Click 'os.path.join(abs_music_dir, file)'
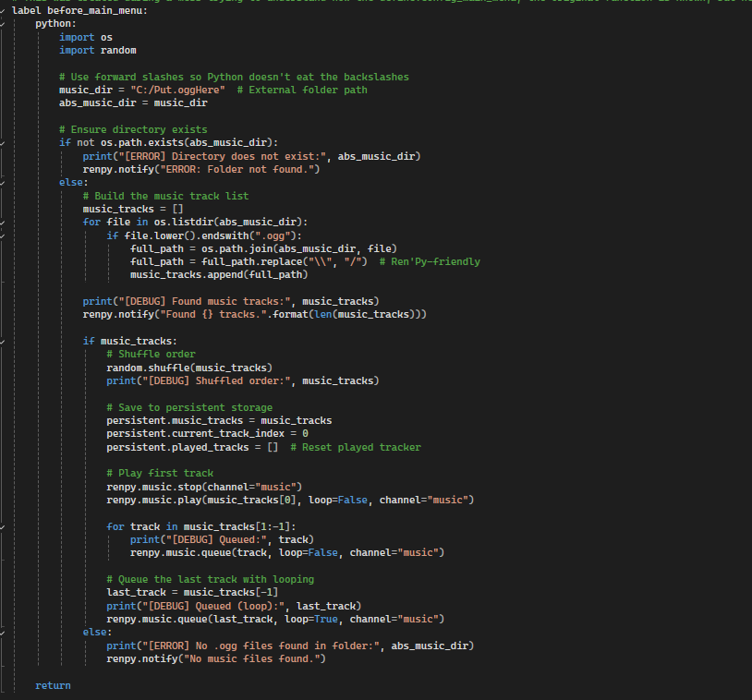This screenshot has height=700, width=752. point(299,248)
